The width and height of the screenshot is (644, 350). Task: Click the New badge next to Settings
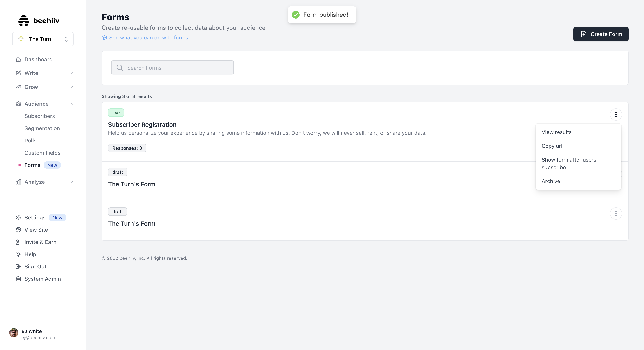pyautogui.click(x=57, y=218)
